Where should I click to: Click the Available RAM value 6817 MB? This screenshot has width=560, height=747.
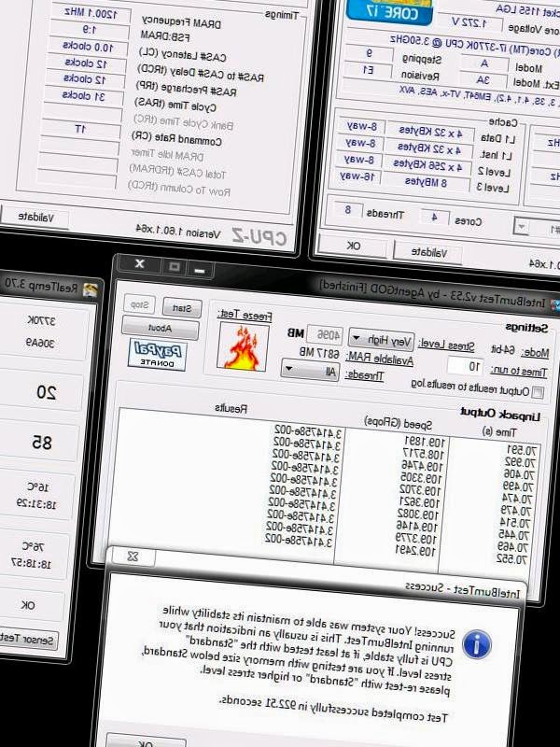(319, 353)
